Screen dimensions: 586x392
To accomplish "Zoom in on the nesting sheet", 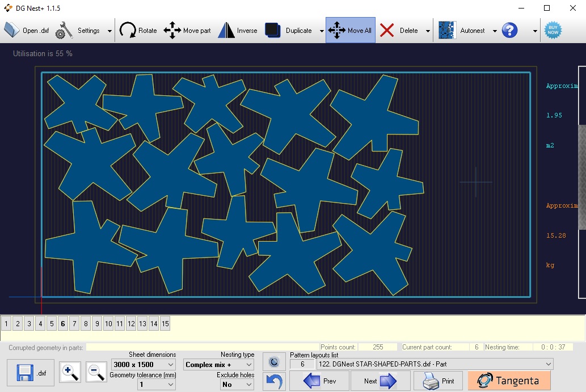I will [69, 373].
